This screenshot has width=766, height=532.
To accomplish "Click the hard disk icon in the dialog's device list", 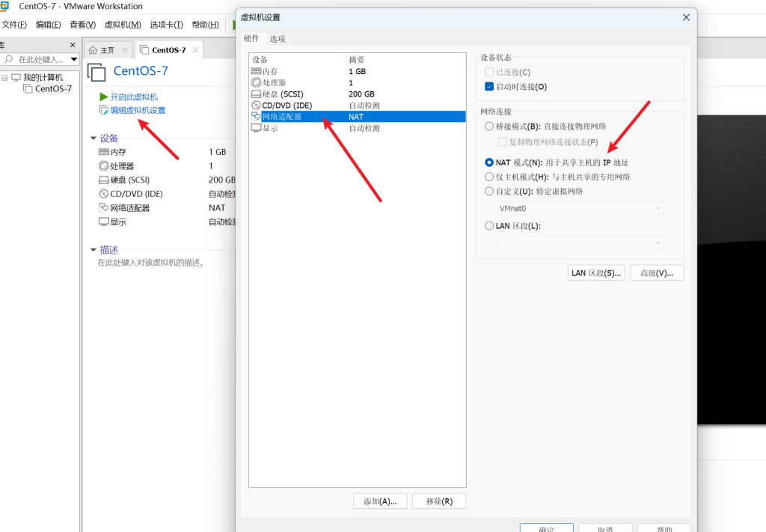I will coord(256,94).
